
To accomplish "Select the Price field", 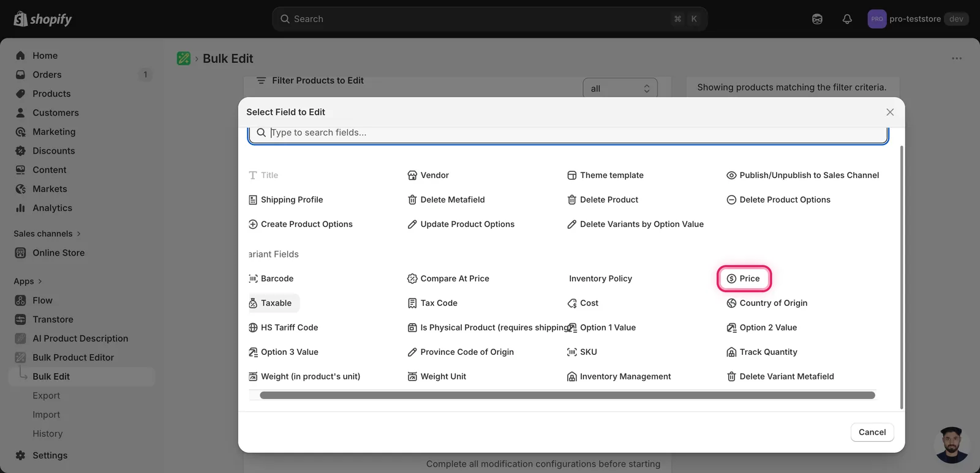I will (x=744, y=278).
